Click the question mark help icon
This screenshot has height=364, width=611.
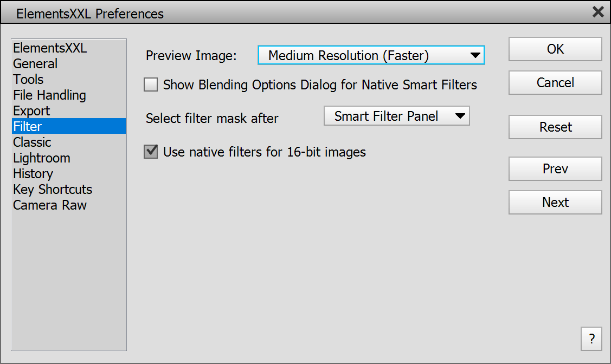click(591, 339)
